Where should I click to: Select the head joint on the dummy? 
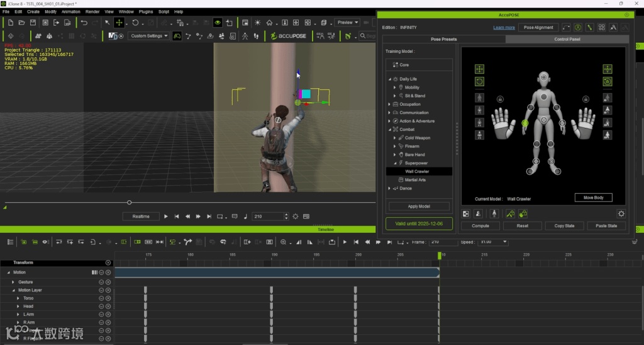543,77
